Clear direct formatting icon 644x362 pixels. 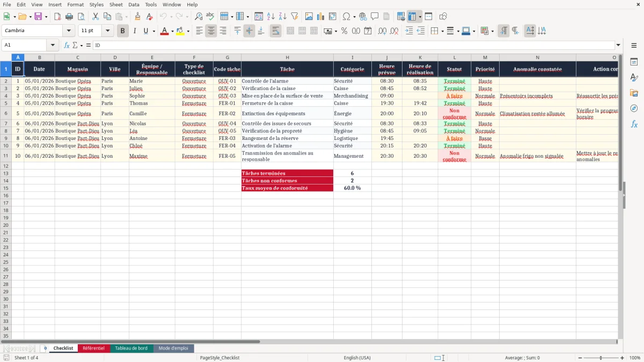point(149,17)
